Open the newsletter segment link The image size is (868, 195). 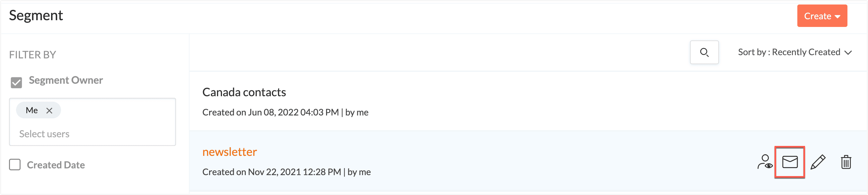point(229,152)
